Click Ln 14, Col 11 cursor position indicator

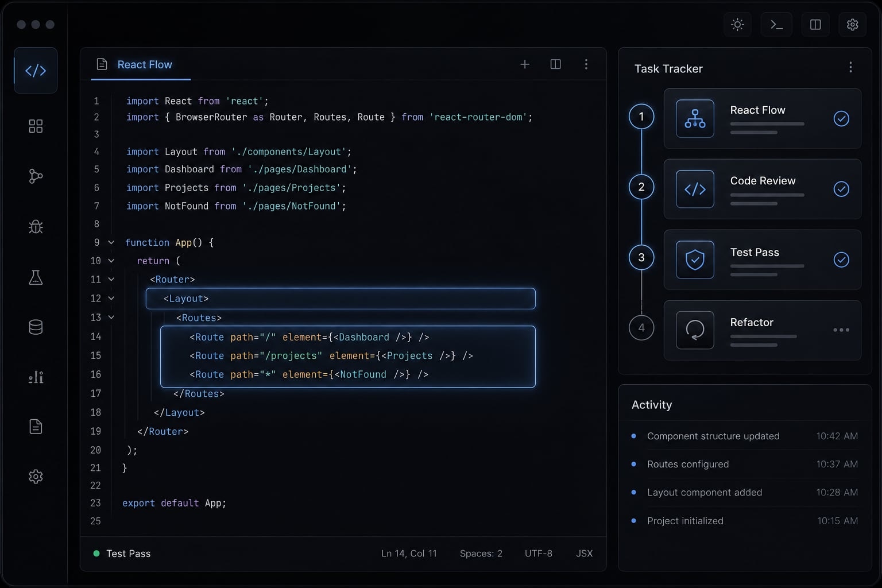coord(409,554)
